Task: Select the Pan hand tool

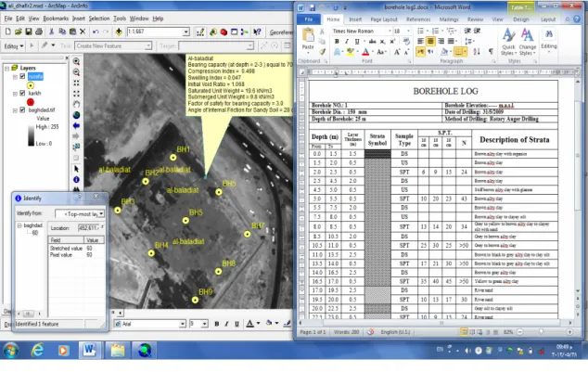Action: [x=76, y=104]
